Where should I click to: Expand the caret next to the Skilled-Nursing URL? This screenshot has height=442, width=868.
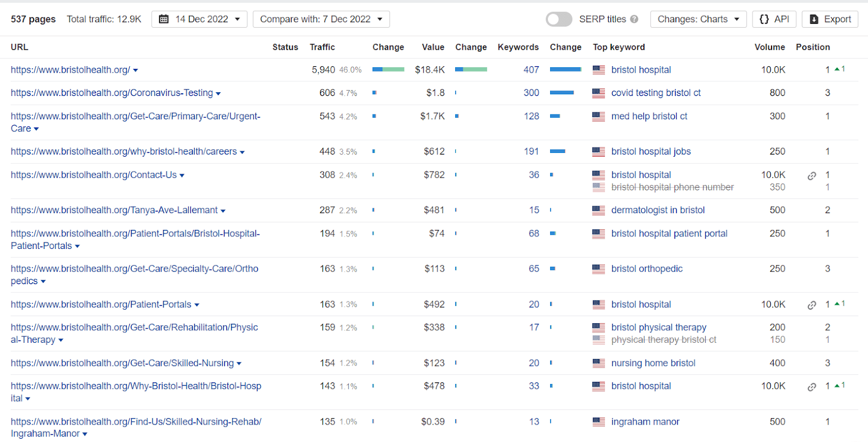pyautogui.click(x=239, y=364)
